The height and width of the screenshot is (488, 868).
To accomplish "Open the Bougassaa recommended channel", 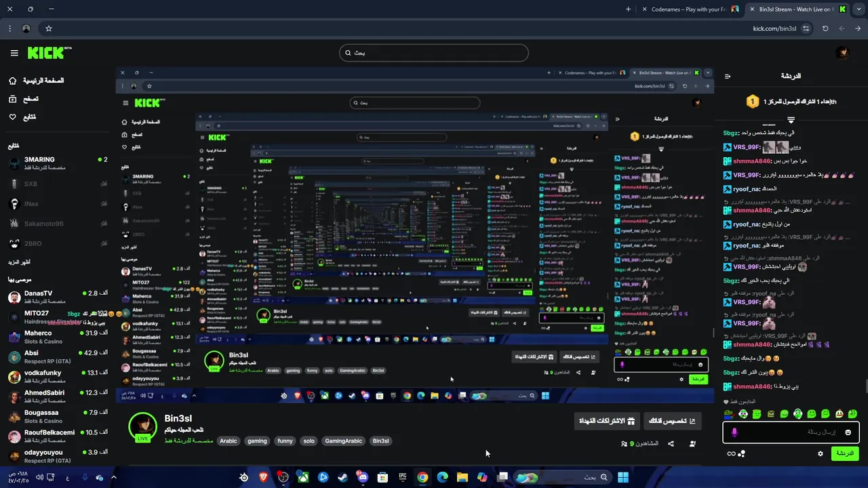I will (58, 416).
